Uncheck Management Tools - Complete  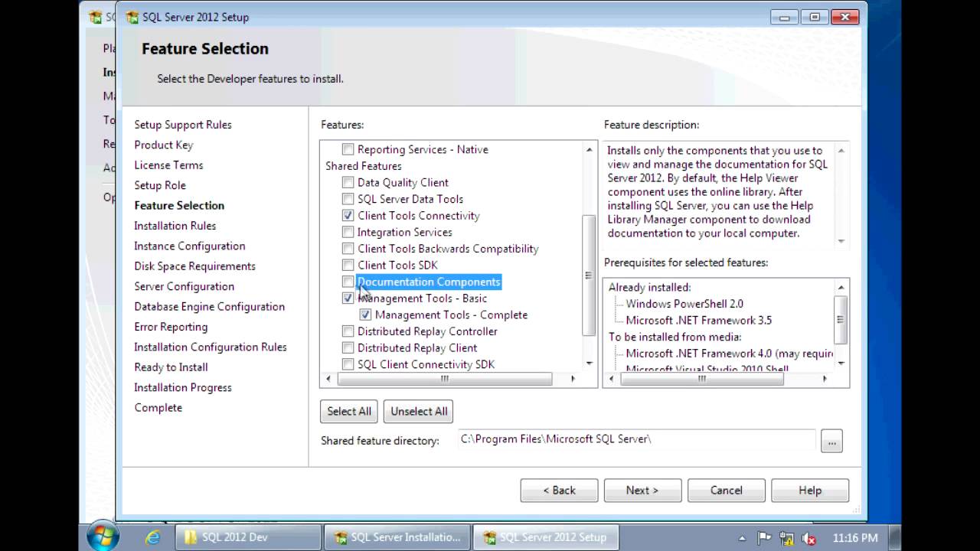click(366, 315)
